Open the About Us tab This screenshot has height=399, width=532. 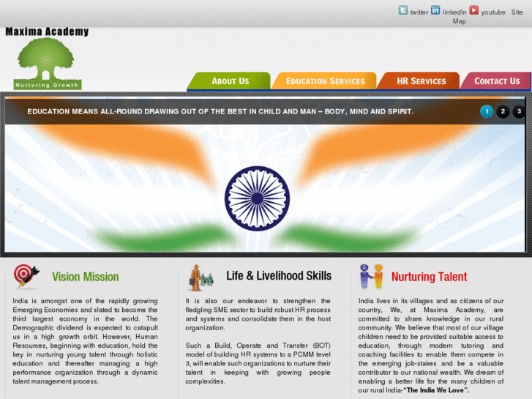pyautogui.click(x=230, y=81)
